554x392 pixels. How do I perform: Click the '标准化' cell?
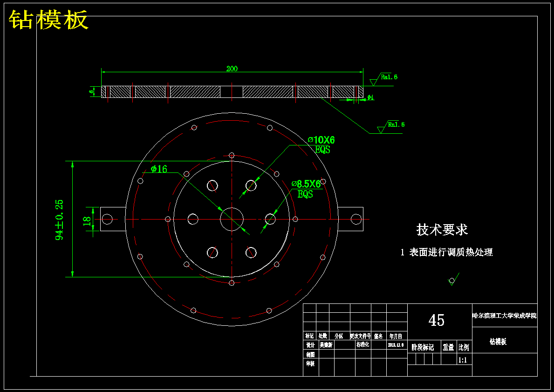[362, 344]
